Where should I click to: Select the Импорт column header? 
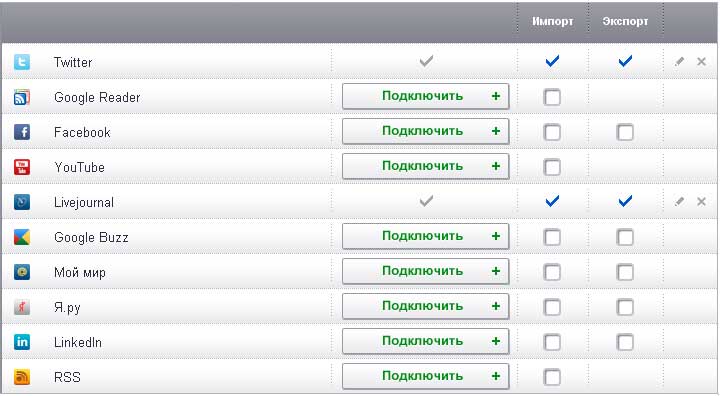(552, 21)
